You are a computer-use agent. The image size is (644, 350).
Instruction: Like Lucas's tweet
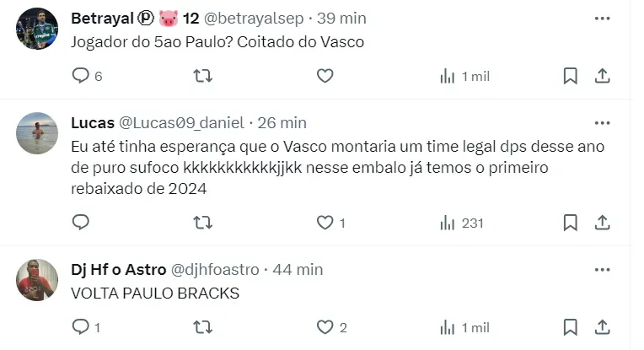pos(325,223)
